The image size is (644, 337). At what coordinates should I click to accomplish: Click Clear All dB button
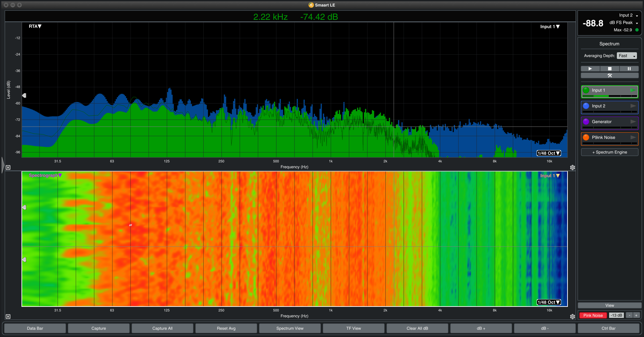(417, 328)
